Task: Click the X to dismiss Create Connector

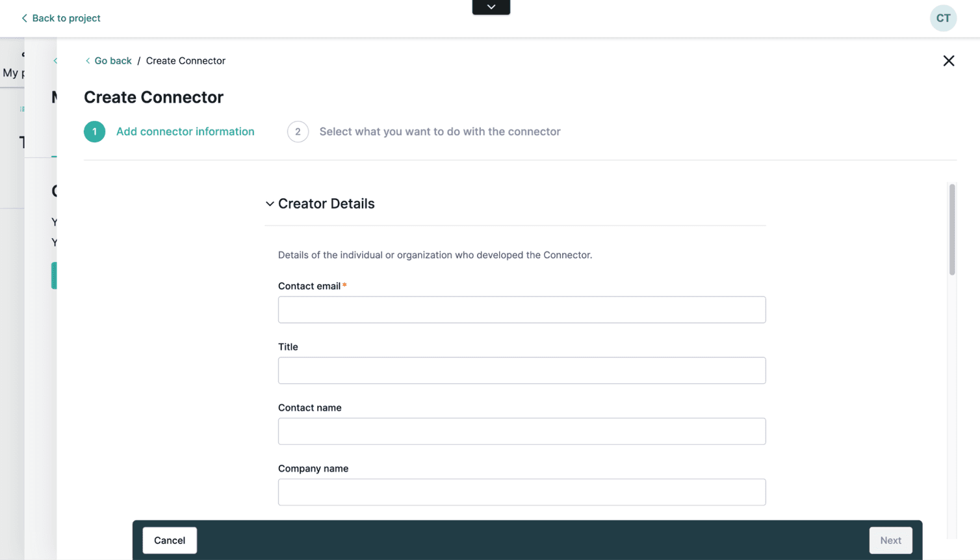Action: [948, 60]
